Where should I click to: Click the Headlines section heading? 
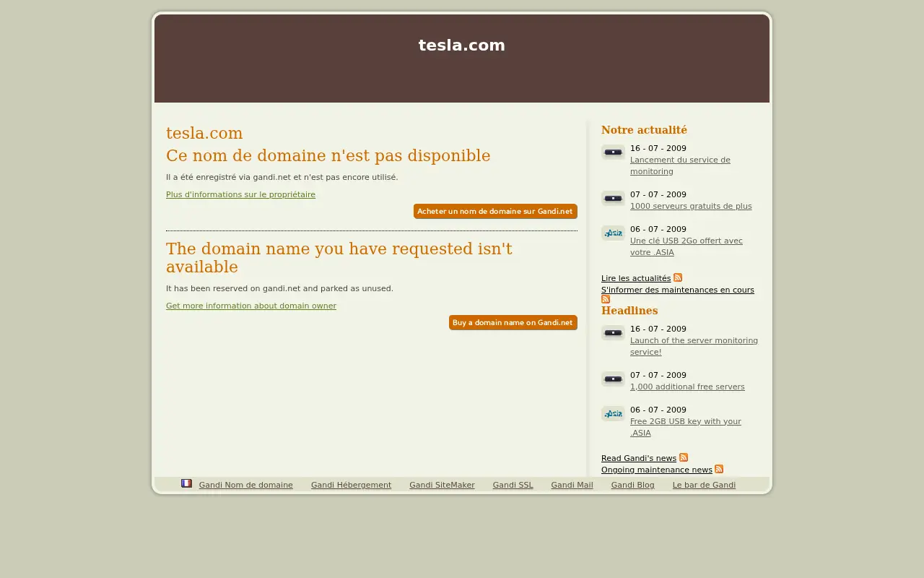[x=629, y=311]
